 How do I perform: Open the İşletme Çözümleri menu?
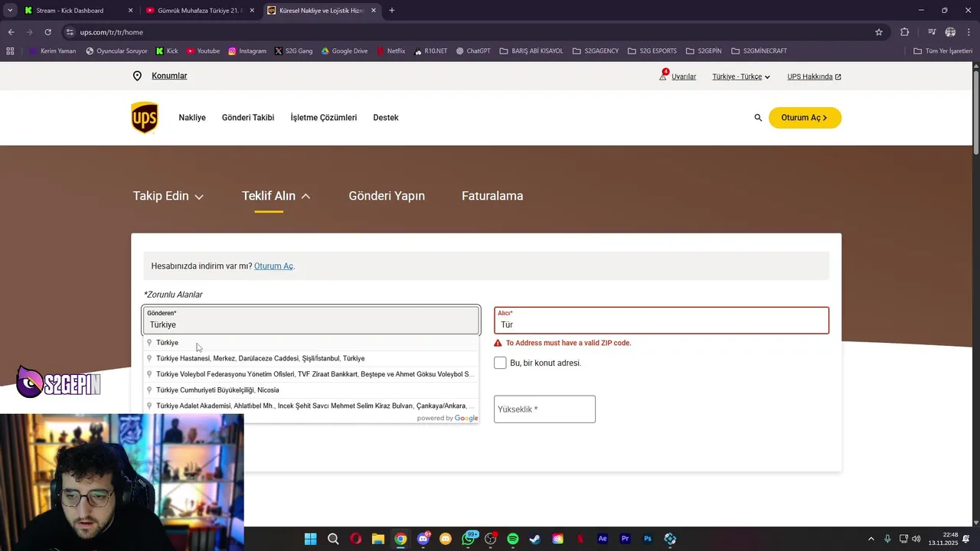tap(324, 118)
